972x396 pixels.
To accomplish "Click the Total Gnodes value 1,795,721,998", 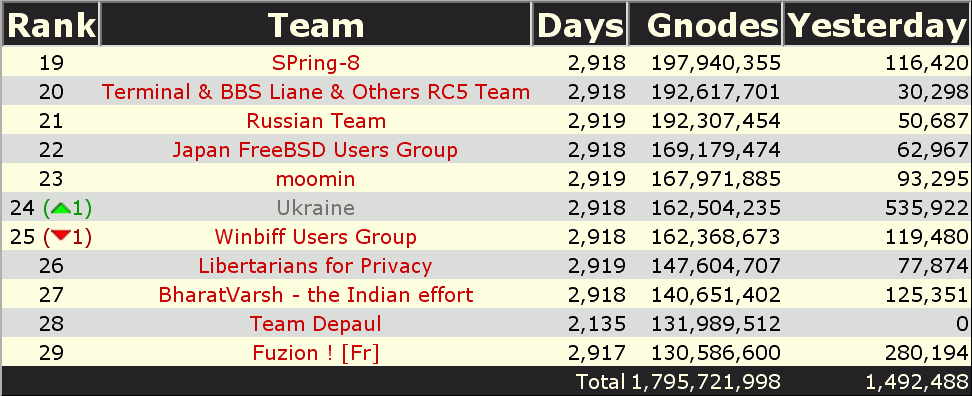I will point(706,382).
